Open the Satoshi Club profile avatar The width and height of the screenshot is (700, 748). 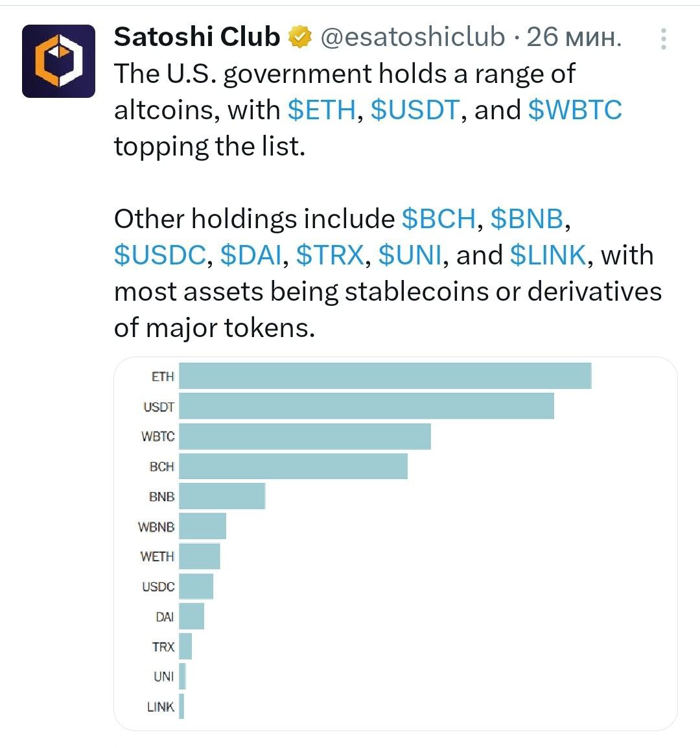click(59, 61)
